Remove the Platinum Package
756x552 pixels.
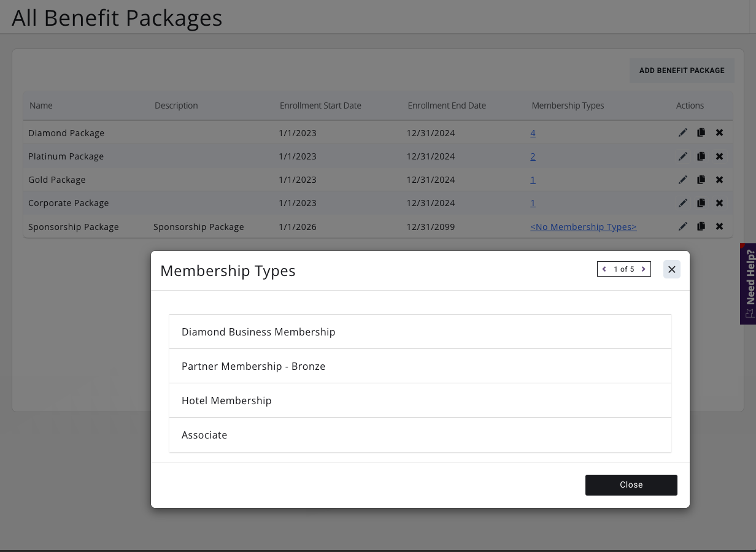pyautogui.click(x=719, y=156)
